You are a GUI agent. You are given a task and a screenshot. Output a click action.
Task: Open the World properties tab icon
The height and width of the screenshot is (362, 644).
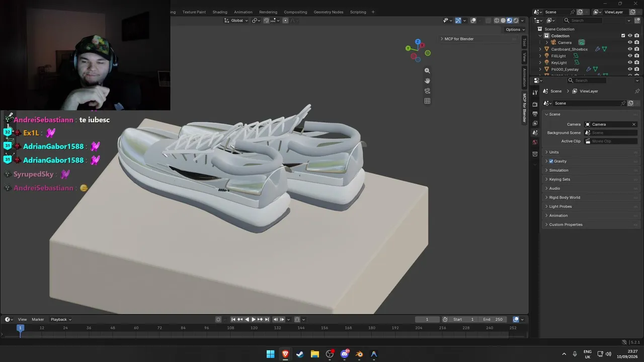(535, 142)
